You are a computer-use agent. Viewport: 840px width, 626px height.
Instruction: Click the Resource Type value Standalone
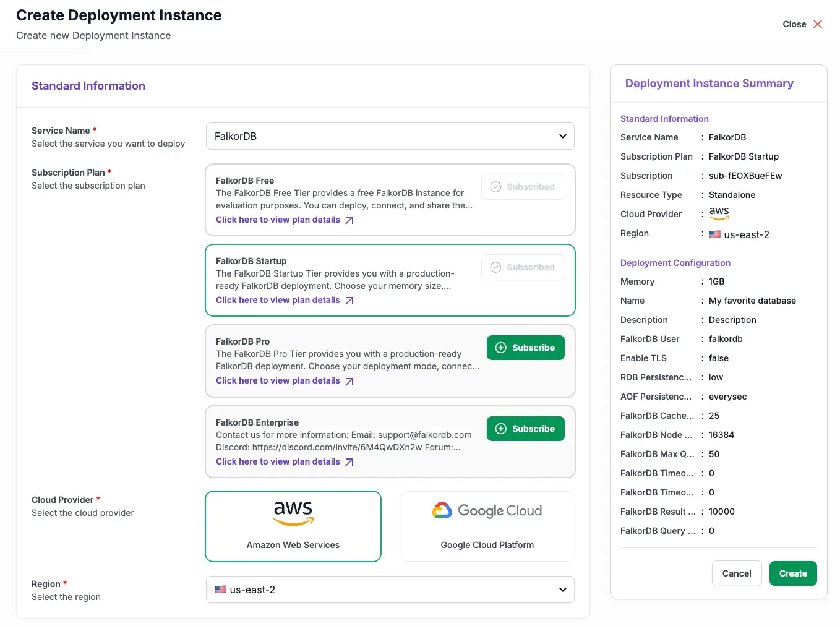coord(732,195)
